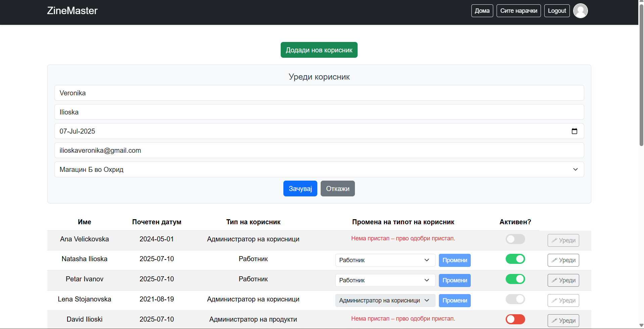Open Сите нарачки in navigation bar

(x=518, y=11)
